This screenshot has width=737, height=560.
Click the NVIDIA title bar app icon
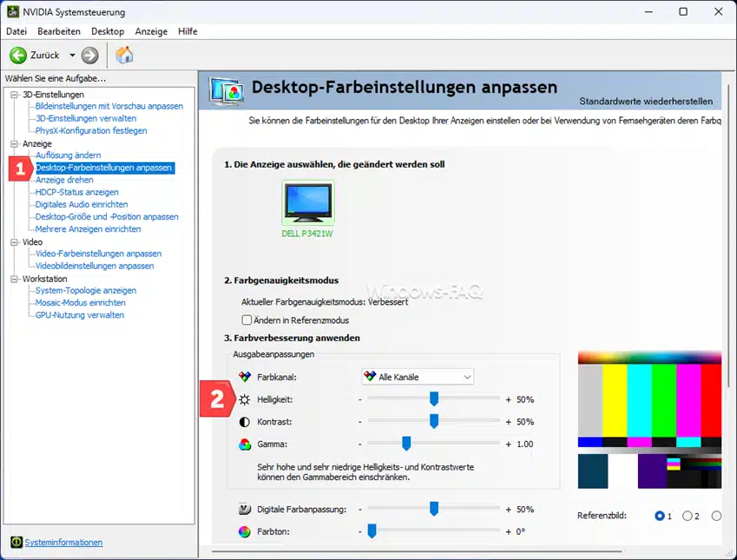coord(13,11)
